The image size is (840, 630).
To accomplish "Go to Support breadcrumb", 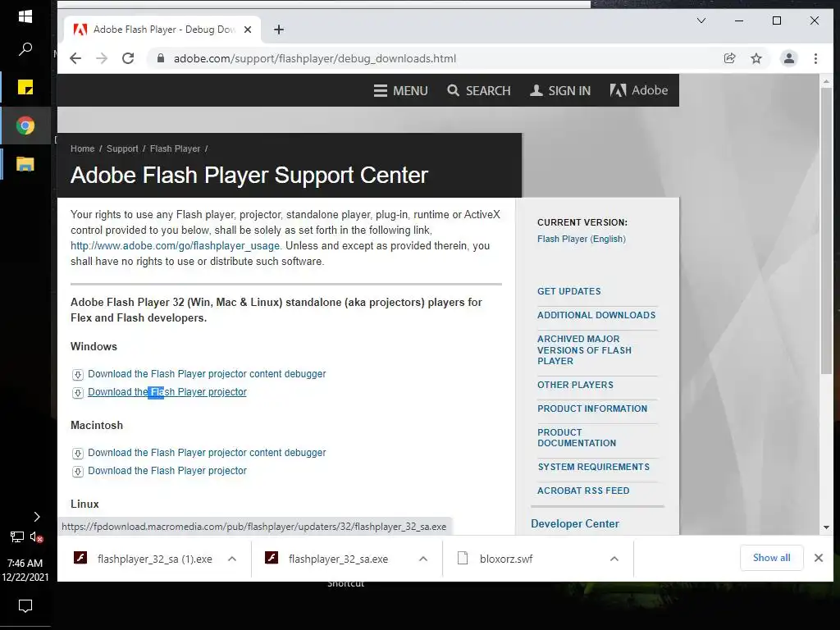I will (x=122, y=149).
